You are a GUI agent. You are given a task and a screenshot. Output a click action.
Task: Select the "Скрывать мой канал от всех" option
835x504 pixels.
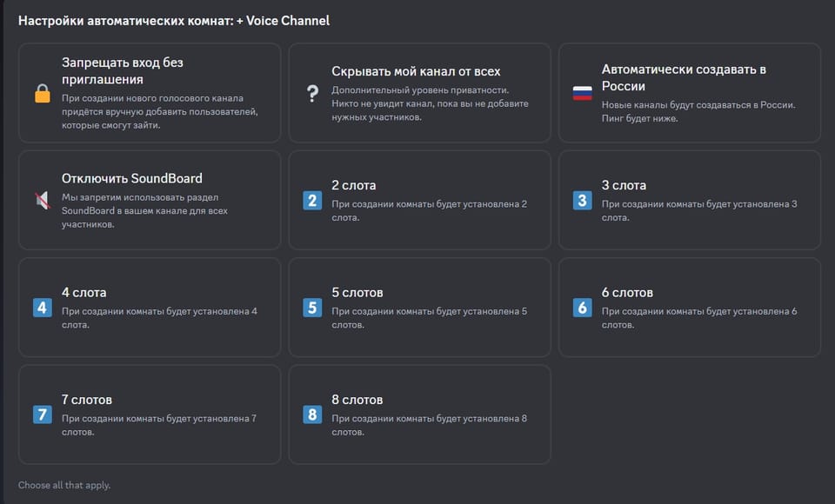(x=418, y=92)
